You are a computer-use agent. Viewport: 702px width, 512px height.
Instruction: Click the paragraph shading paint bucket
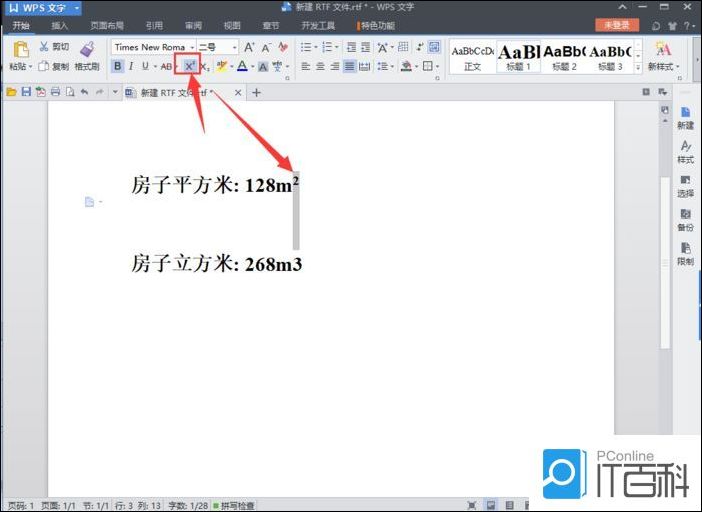coord(406,66)
